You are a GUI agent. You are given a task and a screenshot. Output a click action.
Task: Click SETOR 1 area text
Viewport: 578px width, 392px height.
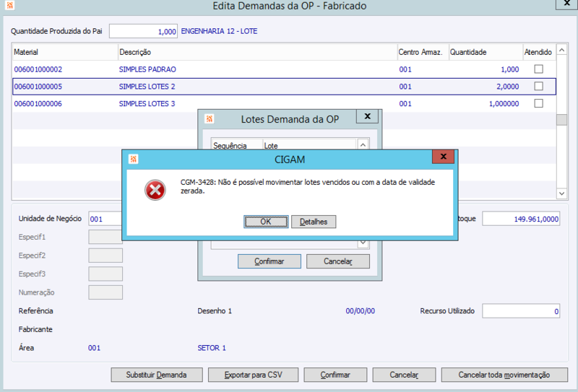[x=212, y=348]
